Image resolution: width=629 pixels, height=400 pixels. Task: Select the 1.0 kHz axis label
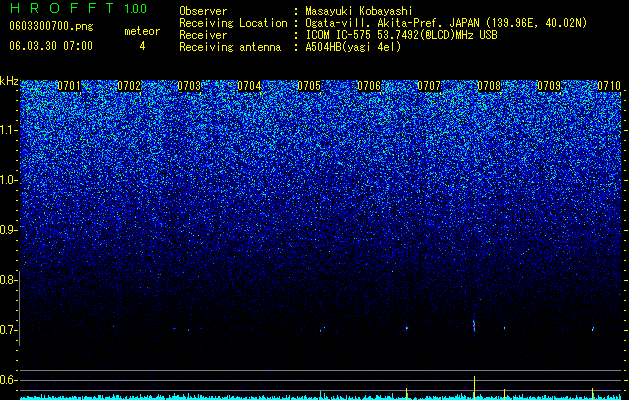coord(8,180)
